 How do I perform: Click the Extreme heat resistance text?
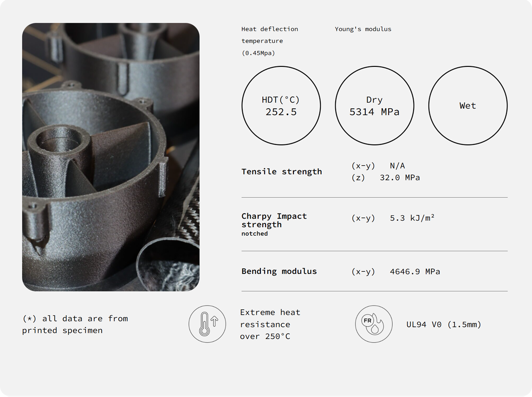point(270,324)
